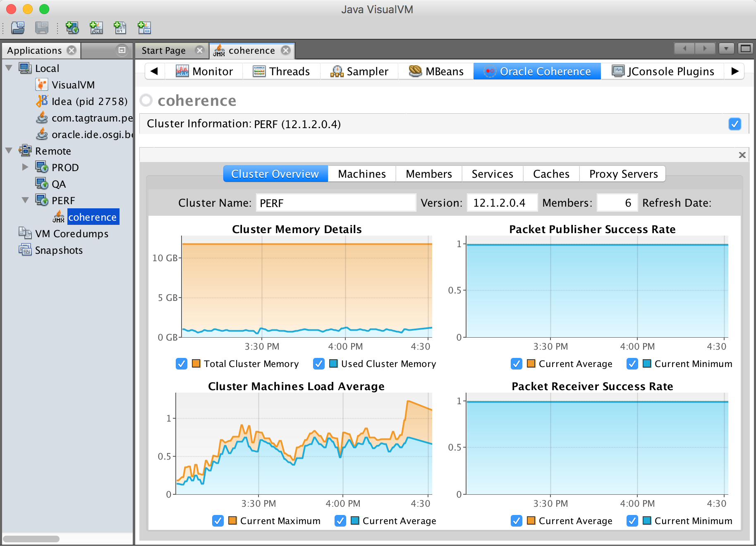This screenshot has width=756, height=546.
Task: Switch to Proxy Servers tab
Action: [x=623, y=174]
